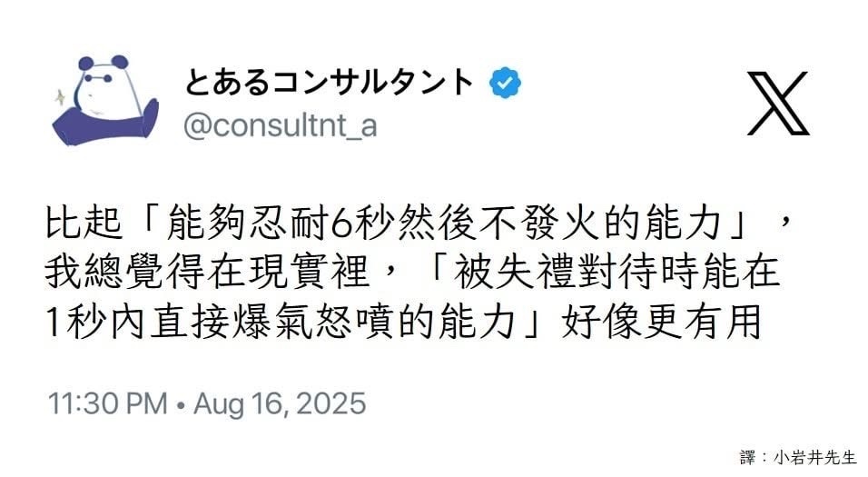Open the @consultnt_a handle link
The width and height of the screenshot is (868, 477).
pos(281,125)
